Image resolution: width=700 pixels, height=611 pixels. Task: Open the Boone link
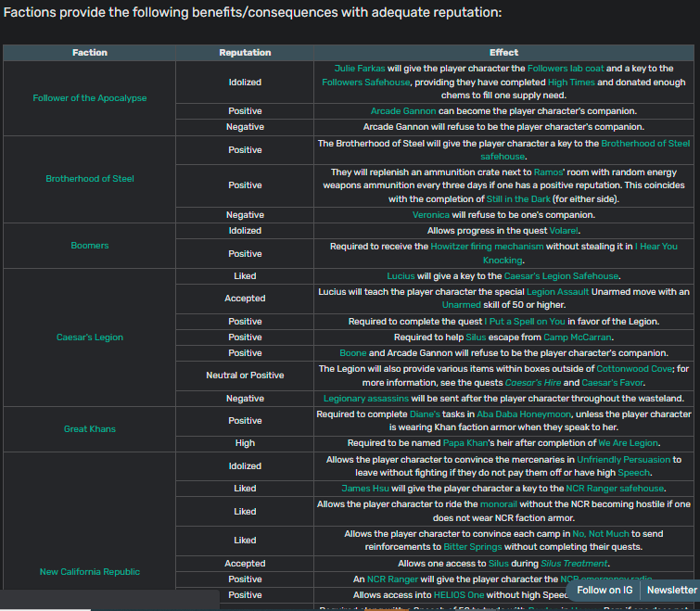click(352, 353)
